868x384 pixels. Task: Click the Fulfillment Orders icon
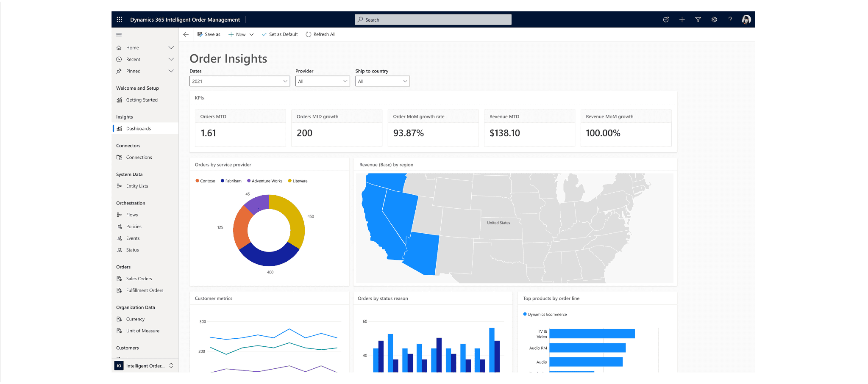(119, 290)
